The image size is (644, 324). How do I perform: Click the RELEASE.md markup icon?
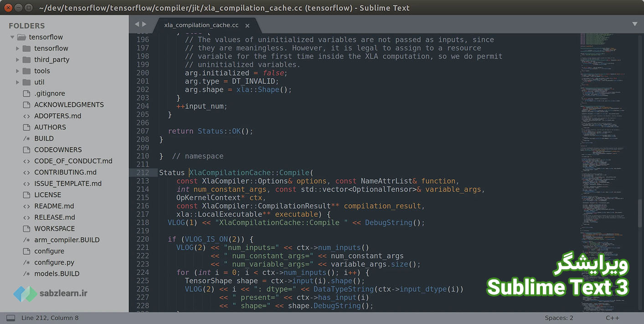(26, 217)
